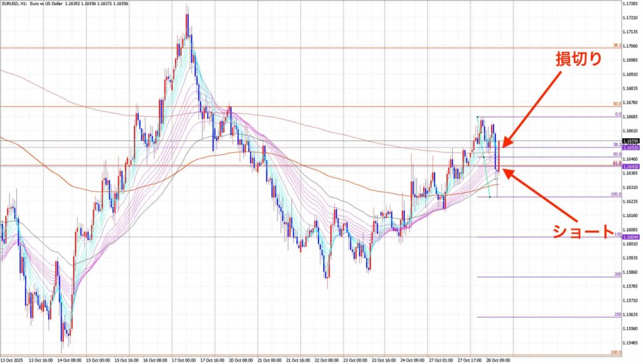
Task: Click the 1.16045 price level tag
Action: point(630,237)
